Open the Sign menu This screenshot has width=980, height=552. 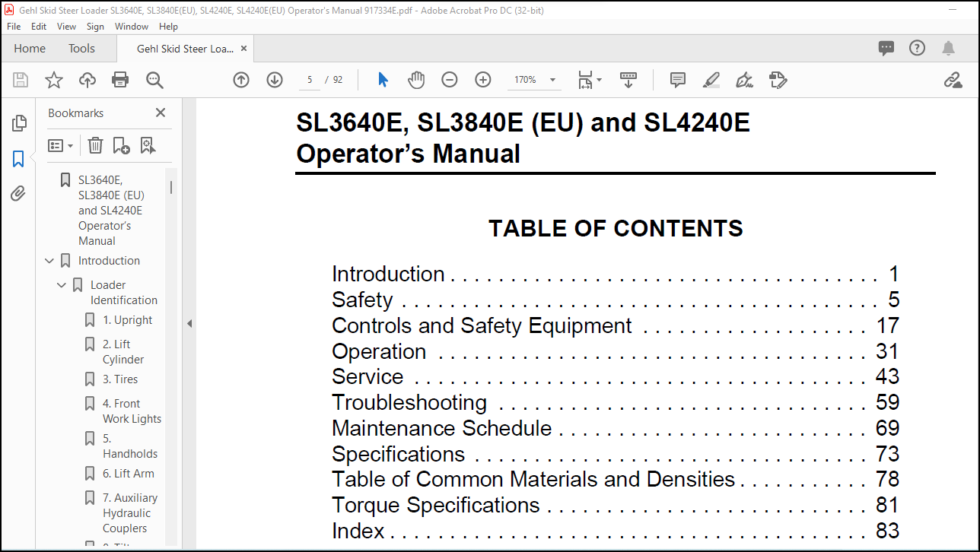pos(95,26)
